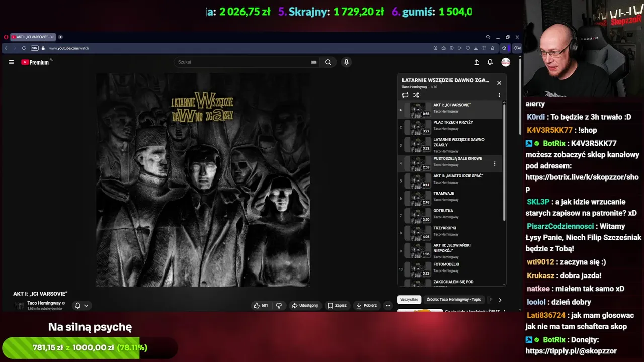The height and width of the screenshot is (362, 644).
Task: Open the tipply.pl/@skopzzor link in chat
Action: tap(571, 351)
